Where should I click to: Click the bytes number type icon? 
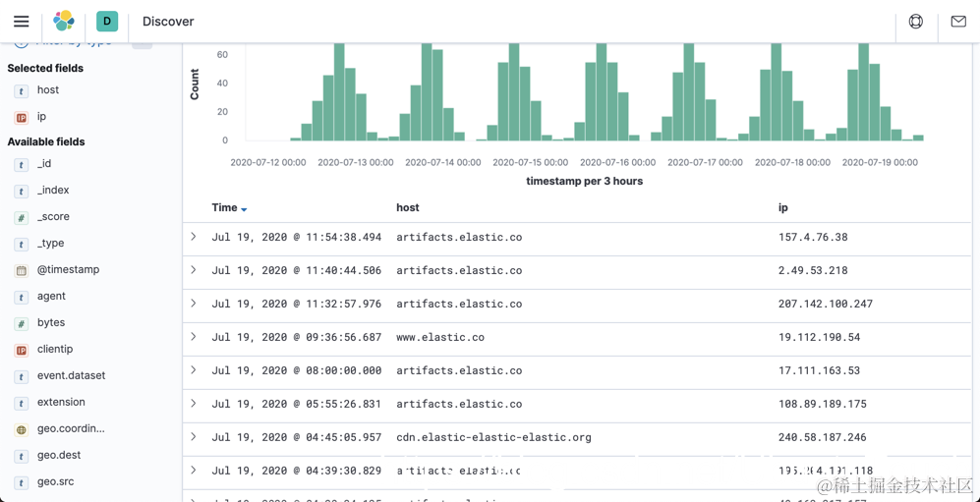[x=22, y=323]
